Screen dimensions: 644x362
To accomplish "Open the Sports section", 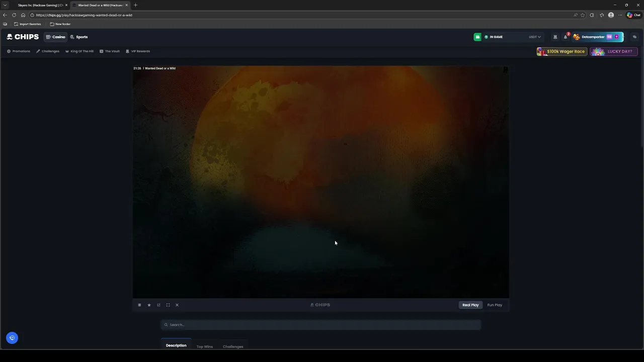I will (x=79, y=37).
